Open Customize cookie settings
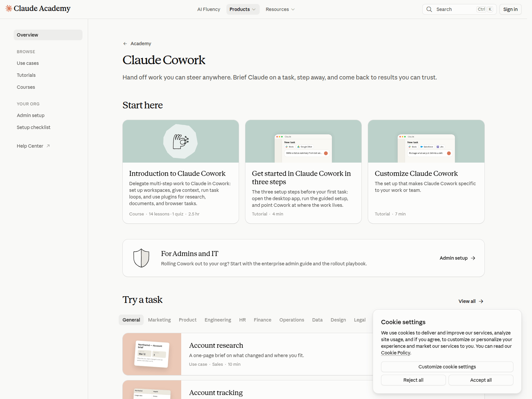The image size is (532, 399). pyautogui.click(x=447, y=367)
